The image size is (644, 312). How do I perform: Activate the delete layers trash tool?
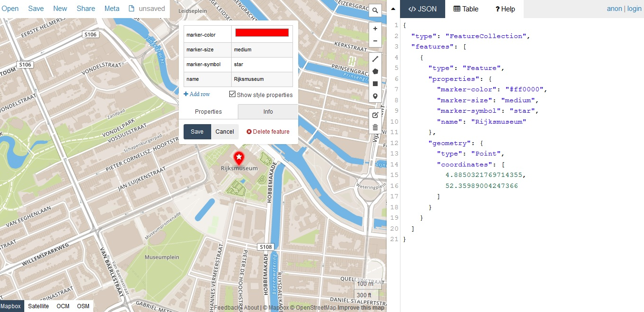pyautogui.click(x=375, y=127)
